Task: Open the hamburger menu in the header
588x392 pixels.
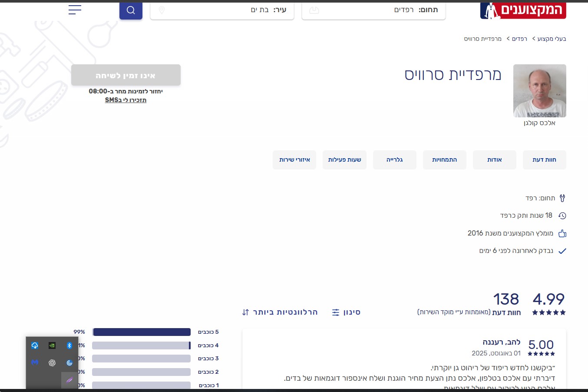Action: point(75,10)
